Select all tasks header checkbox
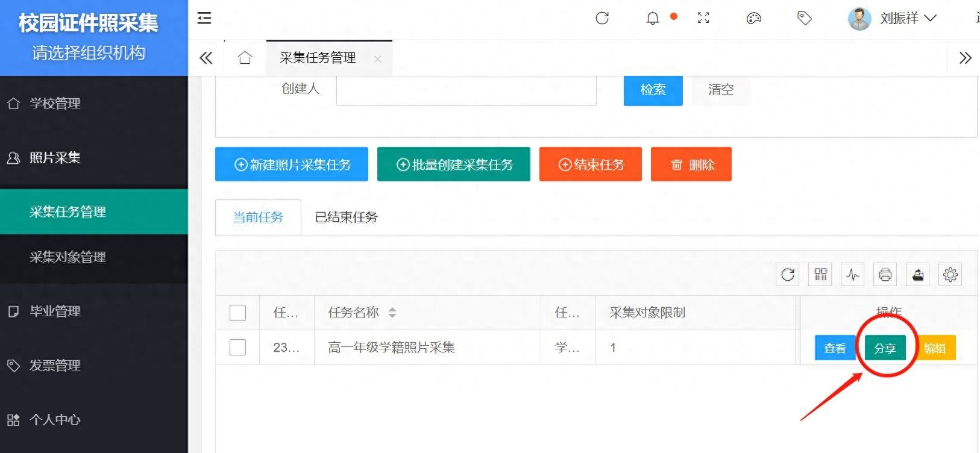This screenshot has width=980, height=453. click(x=237, y=313)
